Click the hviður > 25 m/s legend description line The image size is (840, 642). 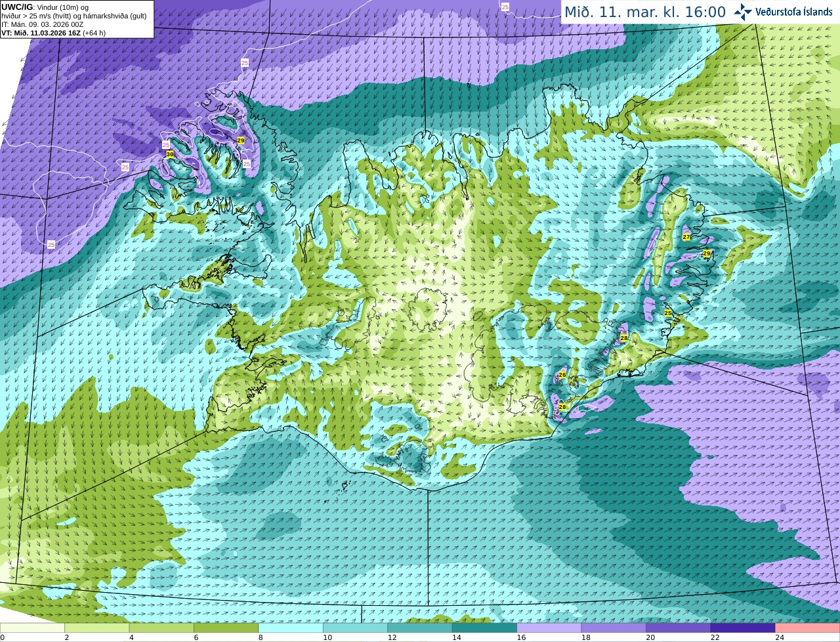[x=74, y=16]
